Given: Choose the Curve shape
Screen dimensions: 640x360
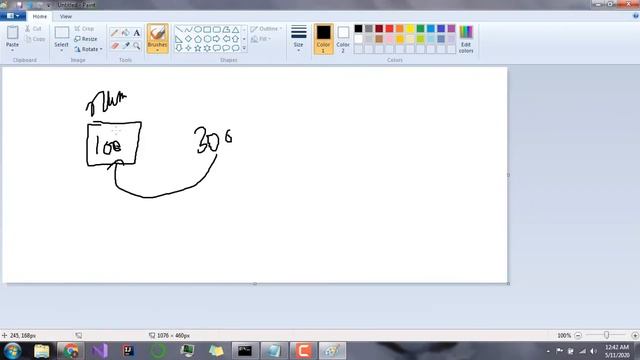Looking at the screenshot, I should [188, 30].
